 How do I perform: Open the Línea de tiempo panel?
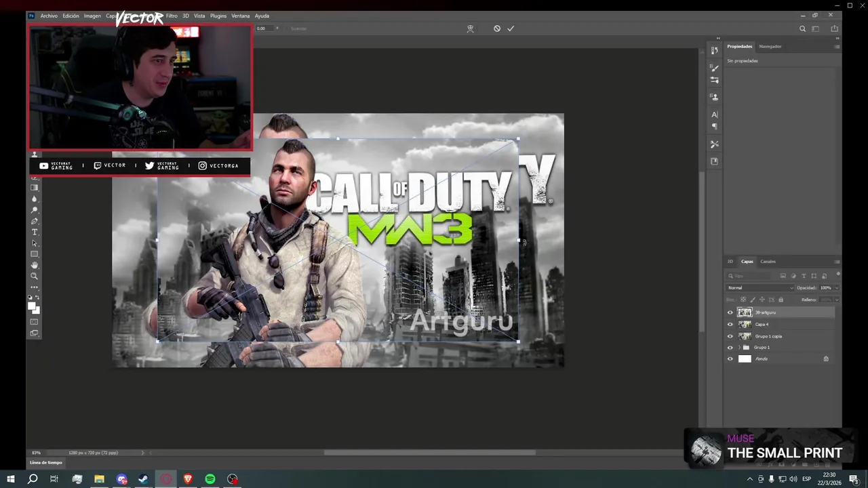click(x=46, y=462)
